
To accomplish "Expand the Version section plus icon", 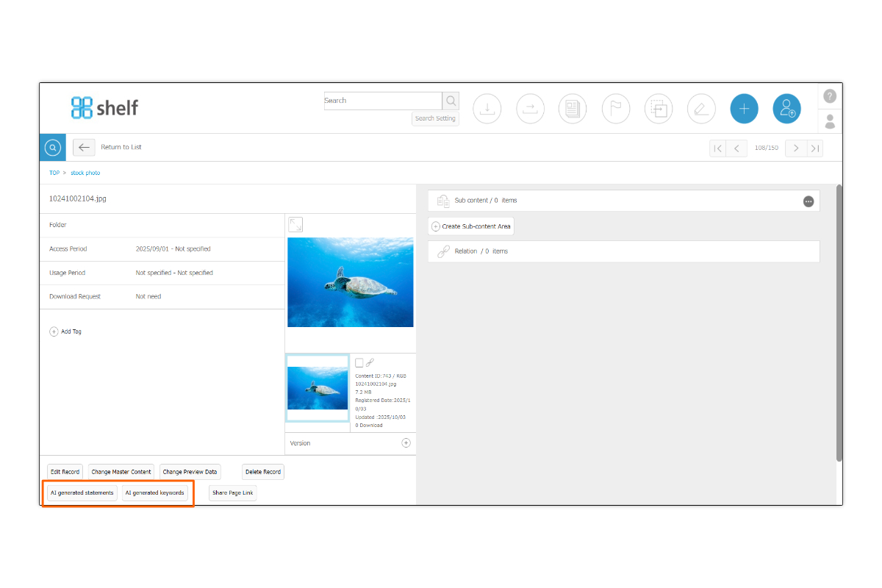I will 406,443.
